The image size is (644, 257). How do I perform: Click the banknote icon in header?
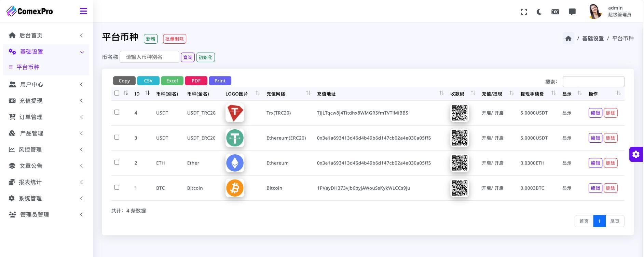(x=555, y=12)
